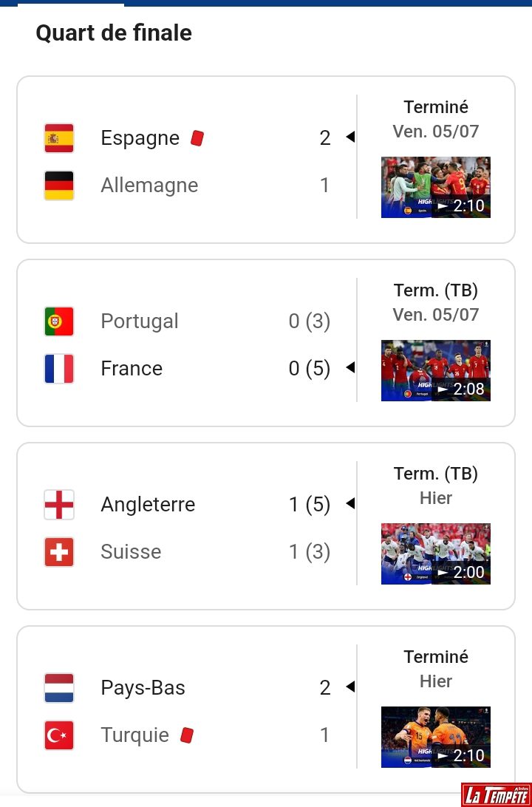Image resolution: width=532 pixels, height=807 pixels.
Task: Play the Netherlands vs Turkey highlights video
Action: (436, 737)
